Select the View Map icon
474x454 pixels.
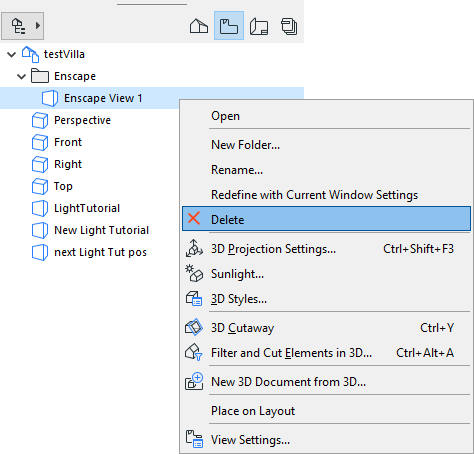(229, 26)
